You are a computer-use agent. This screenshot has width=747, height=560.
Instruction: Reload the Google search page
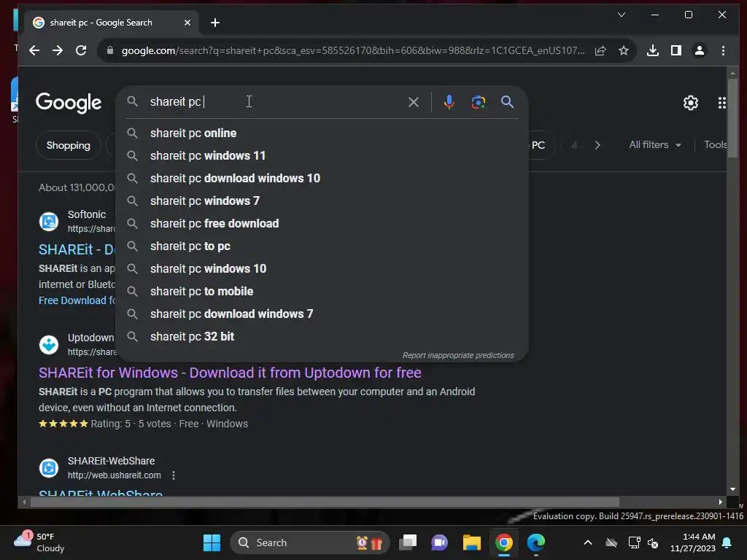(x=81, y=50)
